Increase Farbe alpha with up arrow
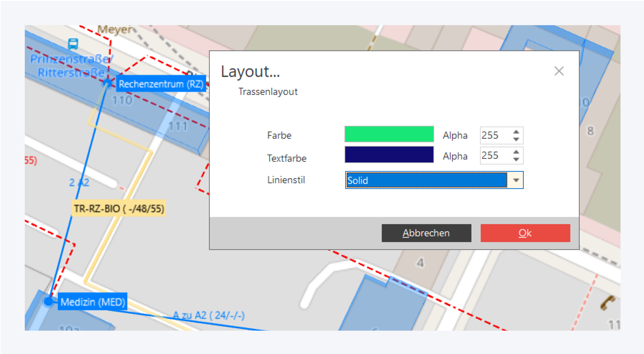Screen dimensions: 644x354 [516, 132]
